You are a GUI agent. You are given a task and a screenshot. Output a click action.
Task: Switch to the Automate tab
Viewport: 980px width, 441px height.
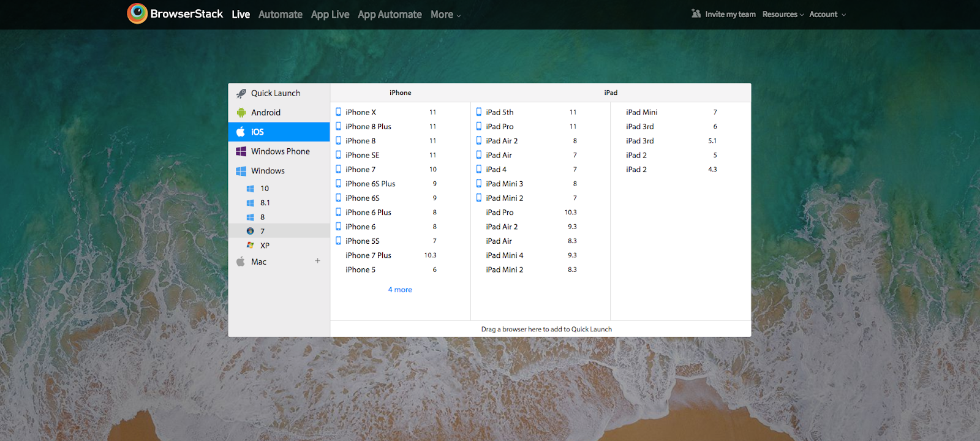[x=280, y=15]
